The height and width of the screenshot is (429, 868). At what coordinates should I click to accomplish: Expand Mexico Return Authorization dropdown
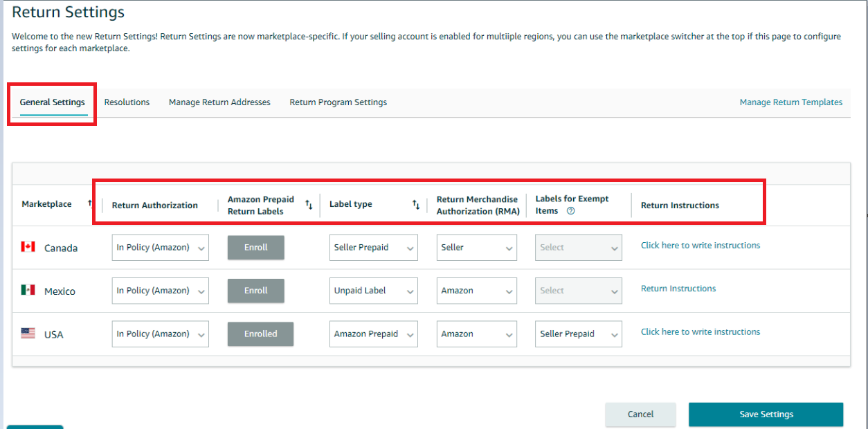click(x=161, y=291)
